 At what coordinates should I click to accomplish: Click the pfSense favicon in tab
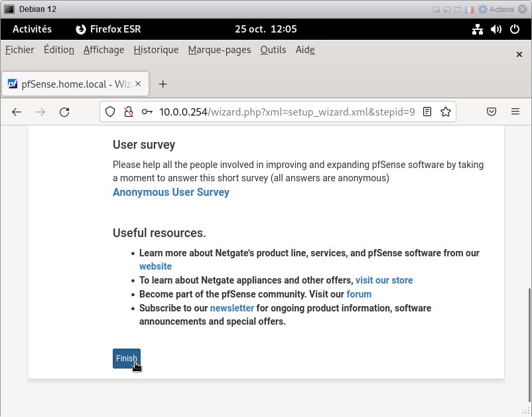[x=13, y=84]
